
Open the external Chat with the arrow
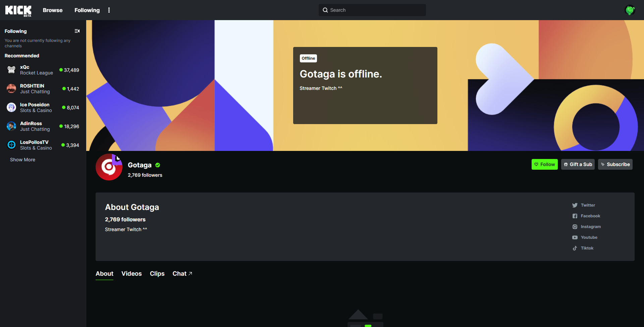tap(182, 273)
